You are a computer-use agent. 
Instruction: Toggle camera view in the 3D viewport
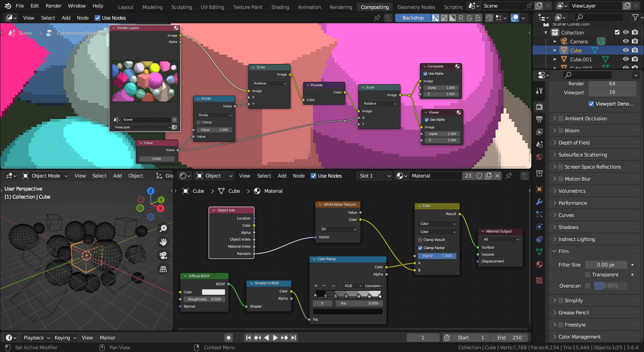click(x=164, y=255)
